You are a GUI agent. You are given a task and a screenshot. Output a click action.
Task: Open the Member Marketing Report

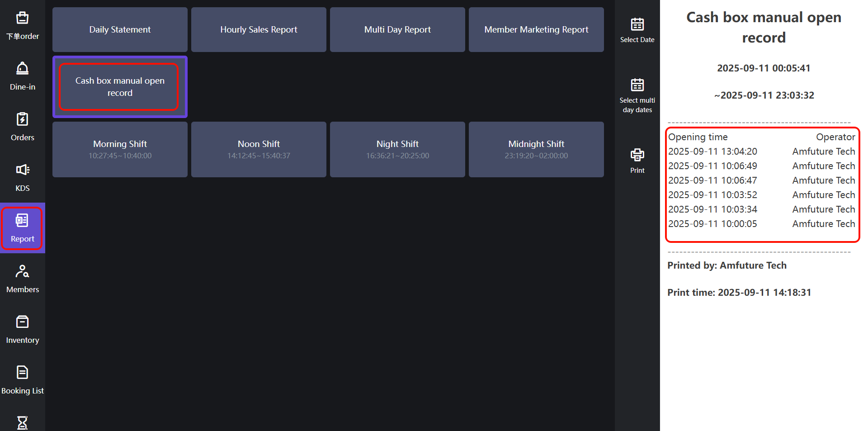[536, 29]
